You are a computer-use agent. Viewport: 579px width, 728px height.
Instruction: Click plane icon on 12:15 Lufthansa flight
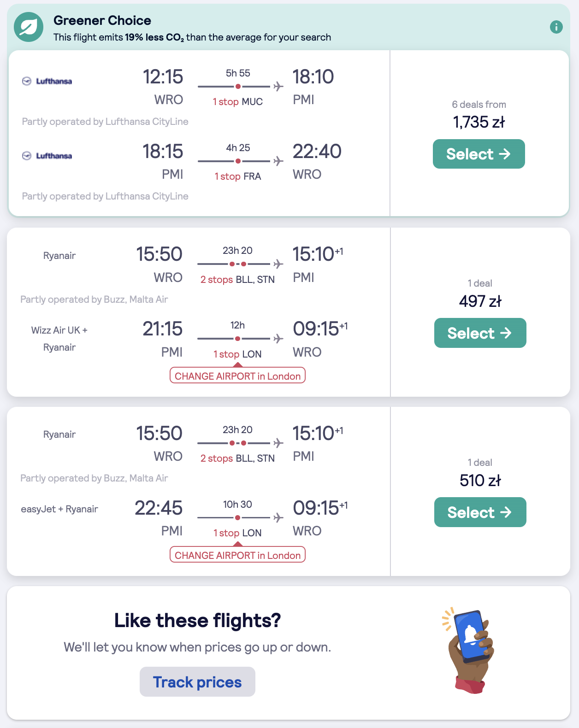278,86
